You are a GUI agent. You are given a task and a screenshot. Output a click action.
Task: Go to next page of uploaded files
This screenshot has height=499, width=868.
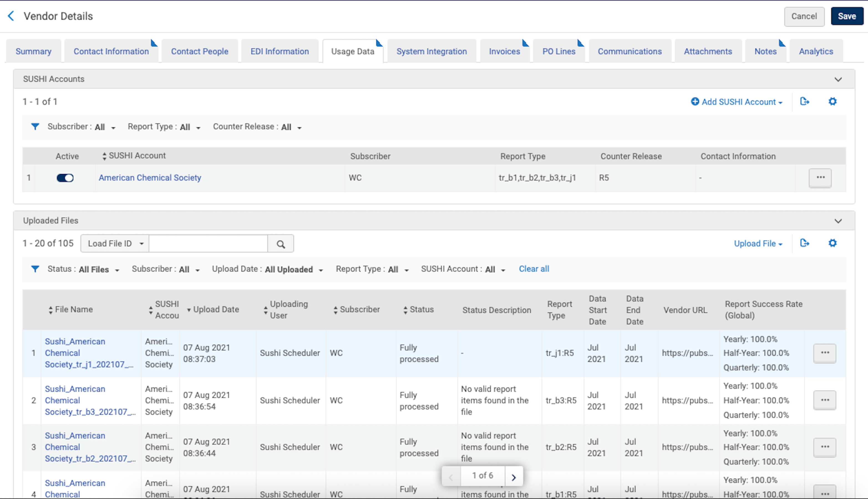[x=513, y=476]
